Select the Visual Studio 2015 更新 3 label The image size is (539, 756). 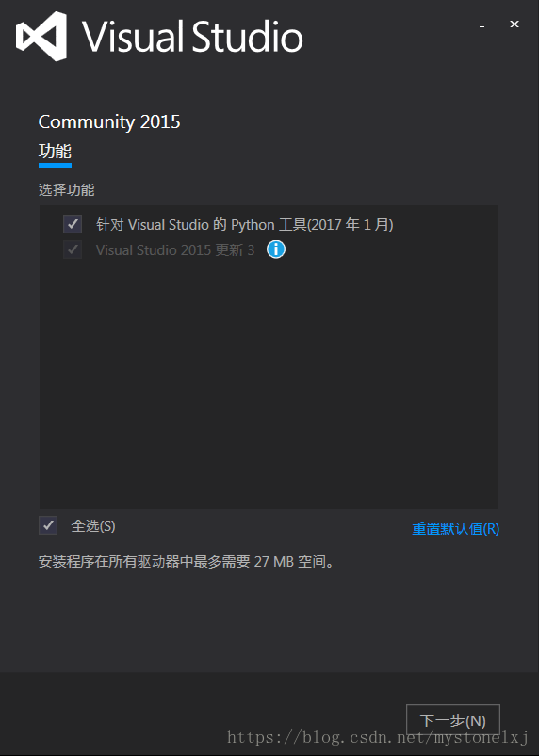(x=175, y=250)
